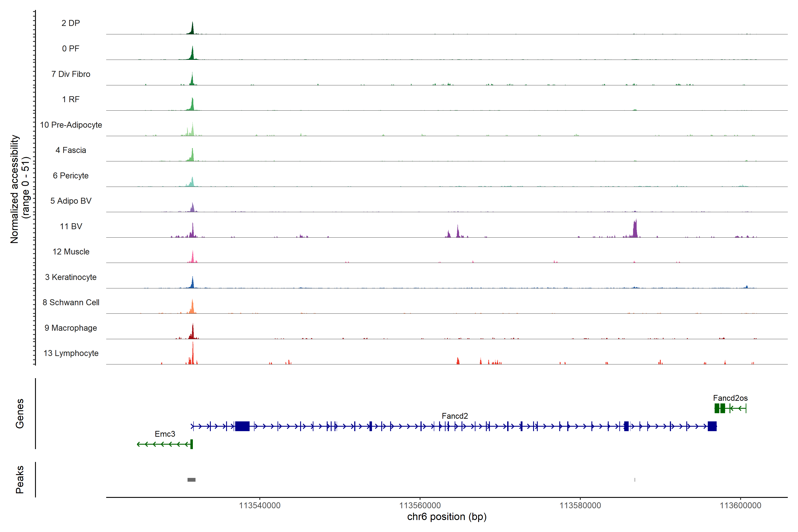Click the small peak marker at right
The height and width of the screenshot is (532, 798).
[635, 479]
